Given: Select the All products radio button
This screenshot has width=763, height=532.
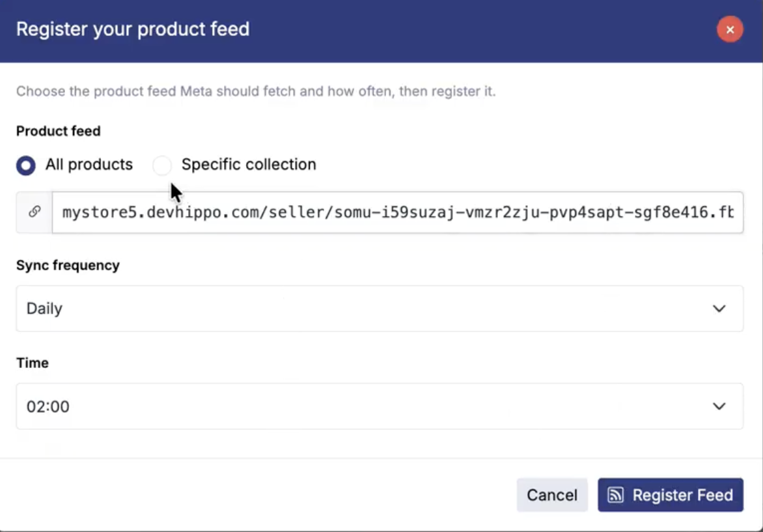Looking at the screenshot, I should [x=26, y=165].
